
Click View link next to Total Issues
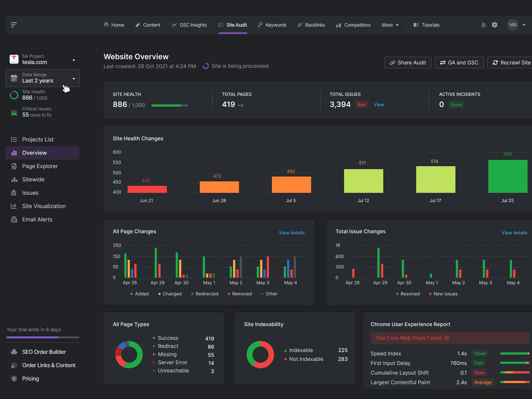[379, 105]
